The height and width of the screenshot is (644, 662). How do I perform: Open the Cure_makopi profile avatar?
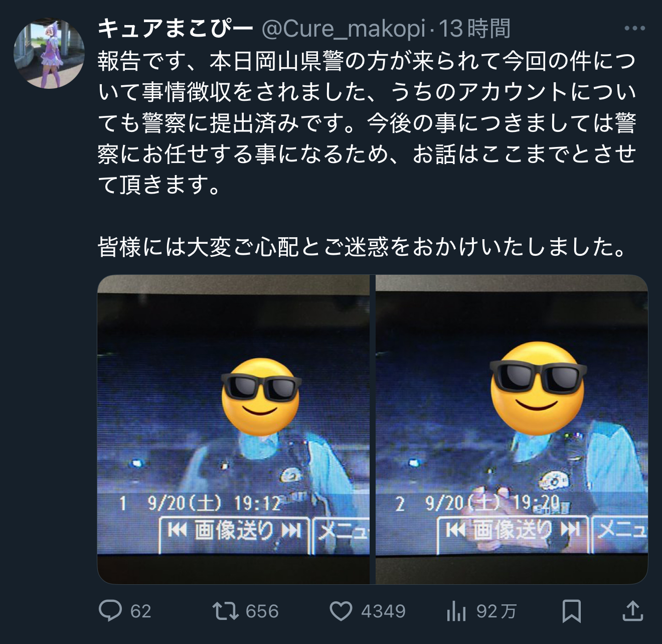coord(49,54)
